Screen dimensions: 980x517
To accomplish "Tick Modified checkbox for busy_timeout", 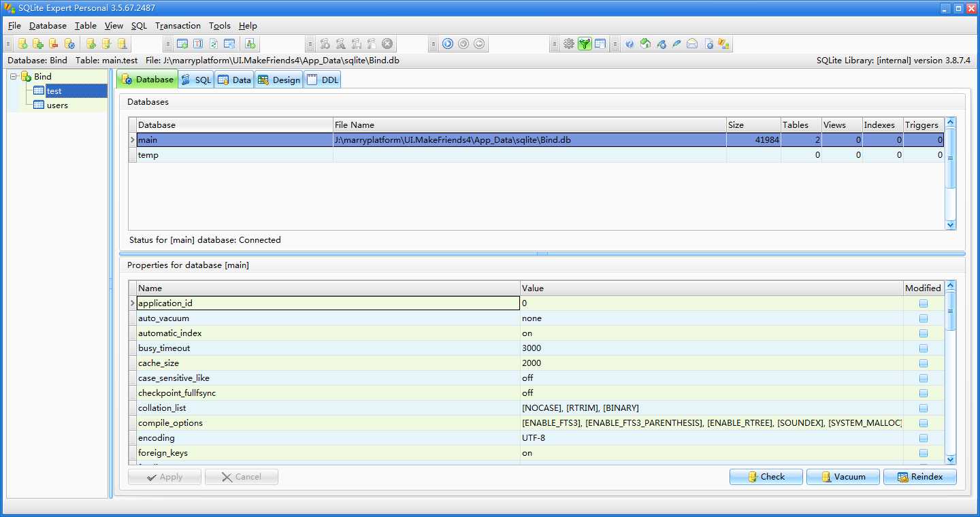I will pos(924,348).
